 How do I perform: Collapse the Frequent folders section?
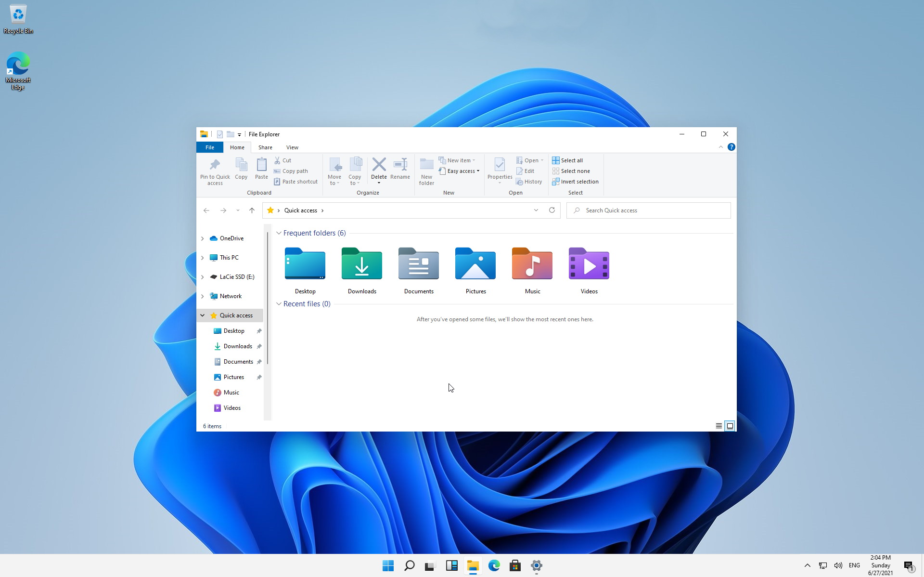point(279,233)
